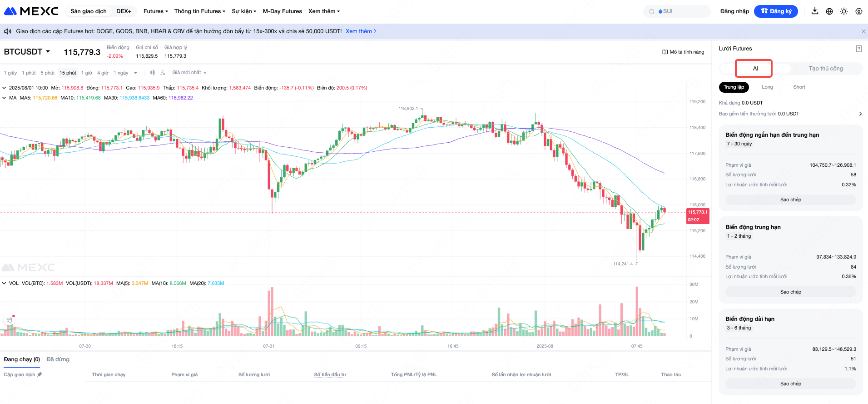Open the chart type candlestick icon
Screen dimensions: 868x404
(152, 73)
